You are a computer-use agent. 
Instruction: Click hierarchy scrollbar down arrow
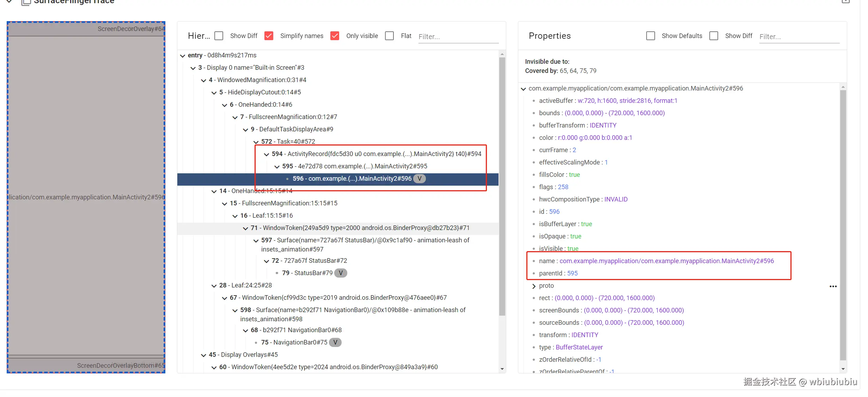click(x=502, y=369)
